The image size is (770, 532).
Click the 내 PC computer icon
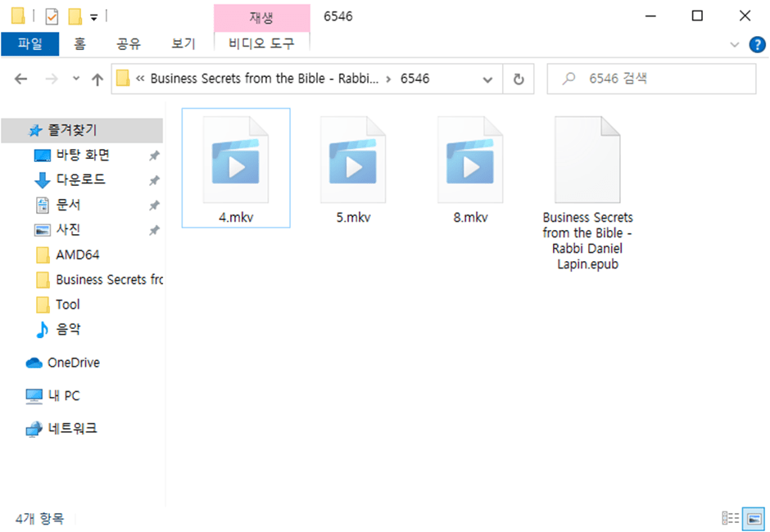34,396
